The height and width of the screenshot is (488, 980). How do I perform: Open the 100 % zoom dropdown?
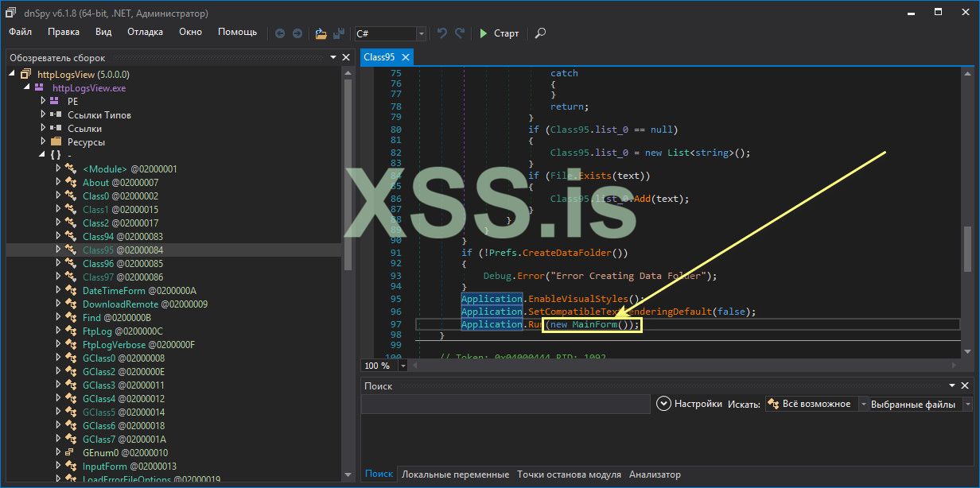click(x=403, y=366)
